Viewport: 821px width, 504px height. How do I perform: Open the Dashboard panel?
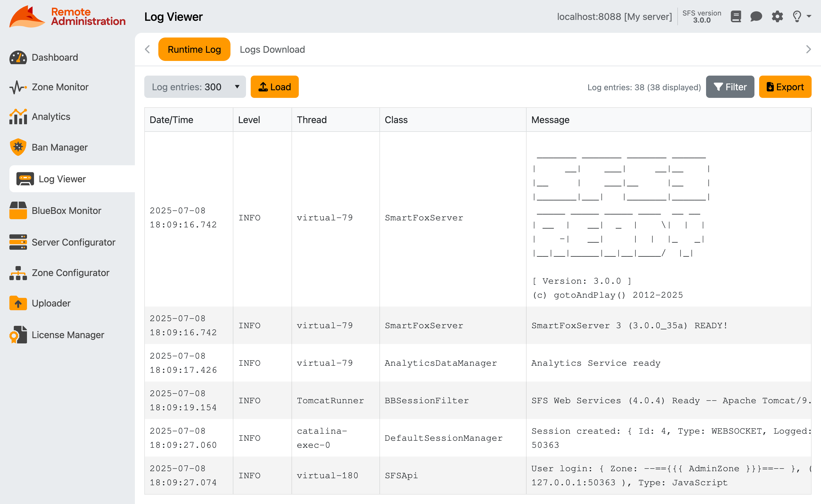(x=54, y=57)
